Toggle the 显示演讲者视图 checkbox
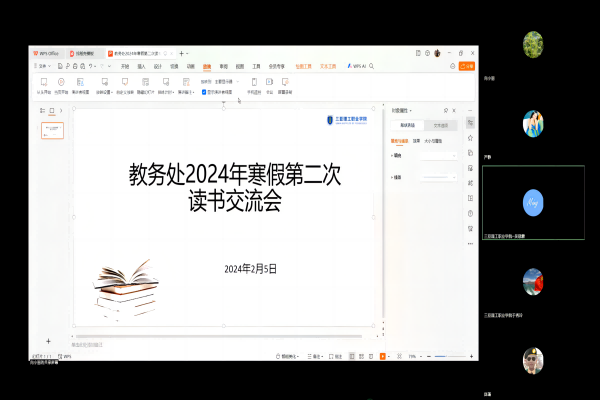The image size is (600, 400). tap(204, 91)
